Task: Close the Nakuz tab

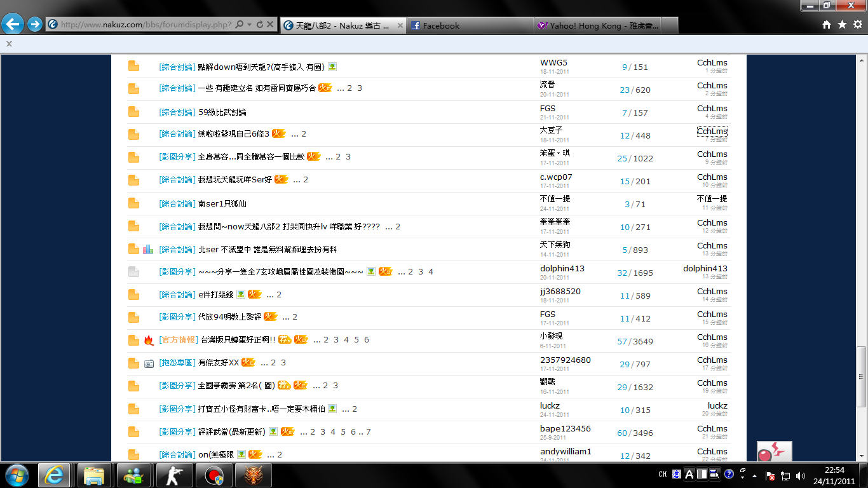Action: [x=400, y=25]
